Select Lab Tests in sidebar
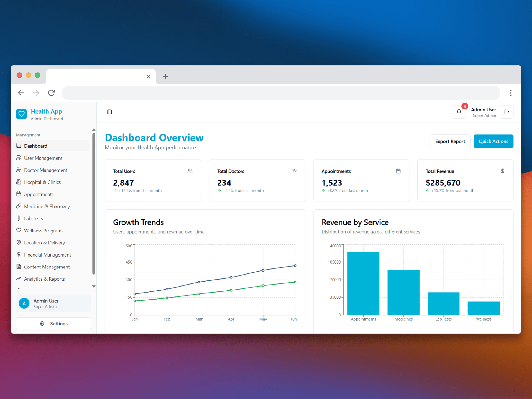Screen dimensions: 532x399 point(33,219)
